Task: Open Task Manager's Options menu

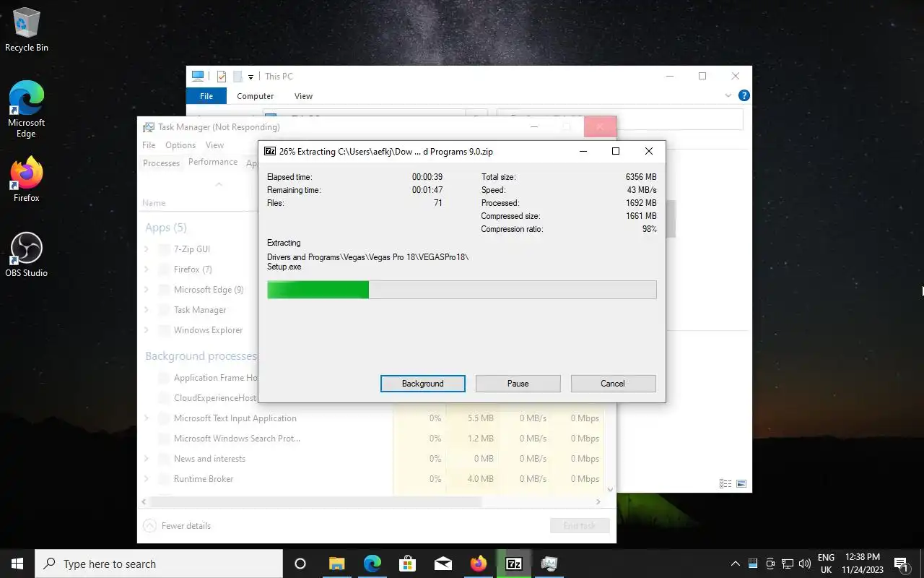Action: (x=180, y=145)
